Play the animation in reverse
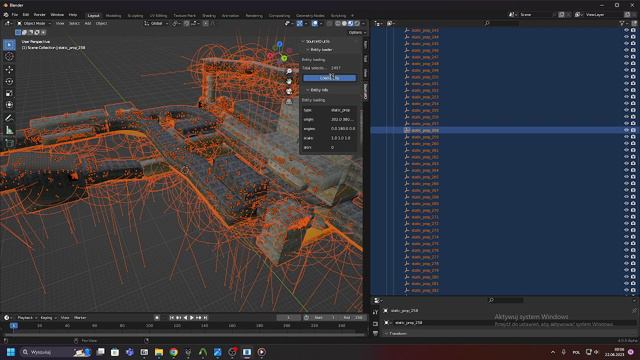Screen dimensions: 640x360 185,318
